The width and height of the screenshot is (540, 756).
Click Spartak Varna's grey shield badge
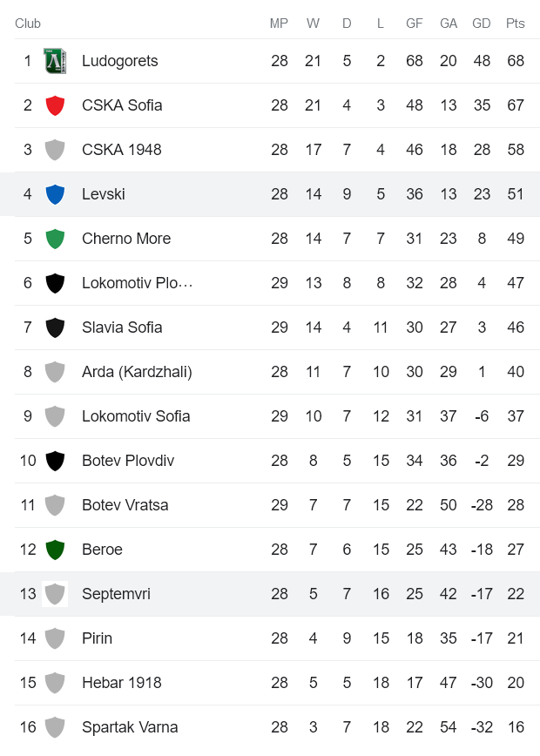(x=55, y=727)
